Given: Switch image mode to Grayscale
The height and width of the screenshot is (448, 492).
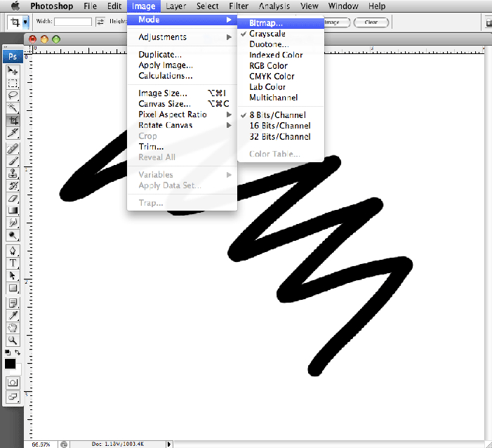Looking at the screenshot, I should point(267,34).
